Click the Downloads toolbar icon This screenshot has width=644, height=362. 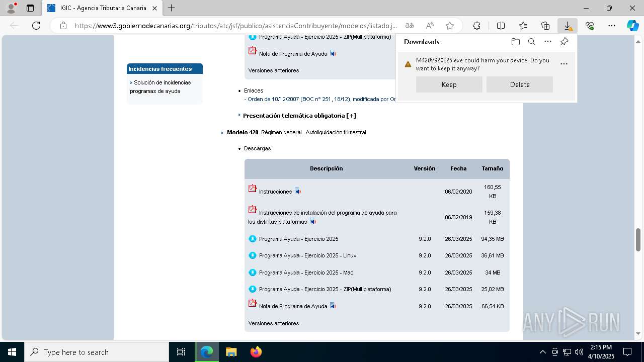568,26
